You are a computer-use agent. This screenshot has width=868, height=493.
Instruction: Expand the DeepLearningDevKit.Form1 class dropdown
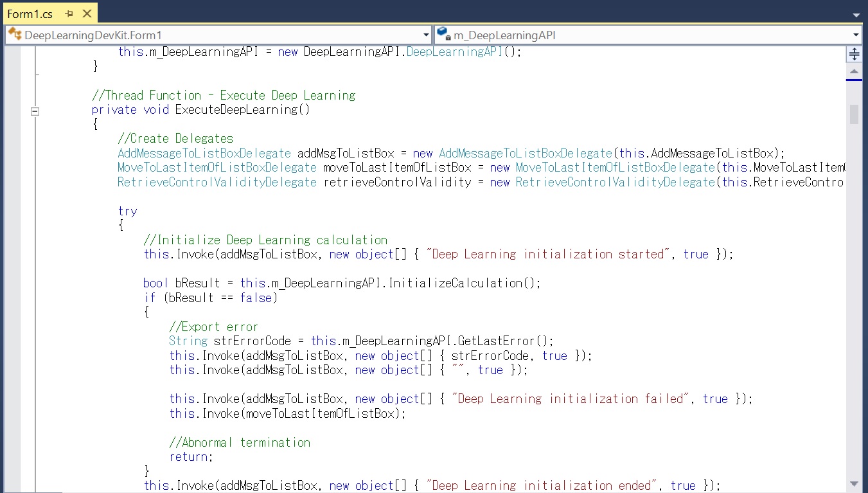coord(427,35)
